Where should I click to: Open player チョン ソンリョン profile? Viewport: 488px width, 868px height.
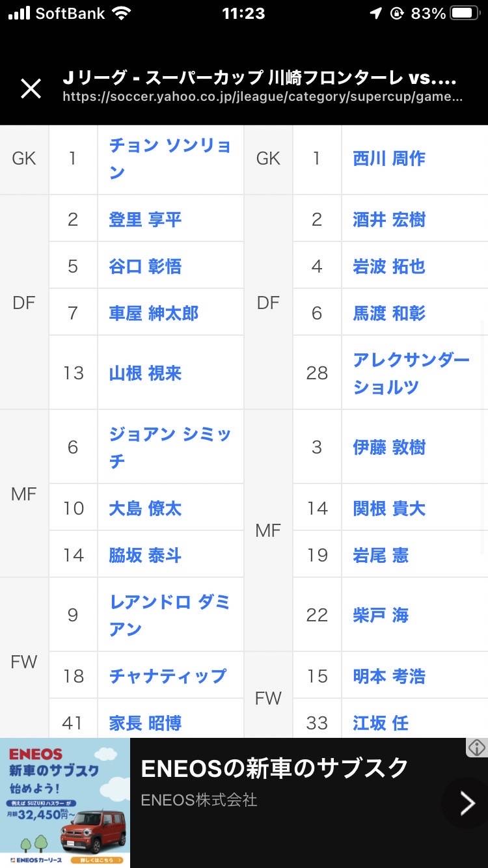pos(170,159)
